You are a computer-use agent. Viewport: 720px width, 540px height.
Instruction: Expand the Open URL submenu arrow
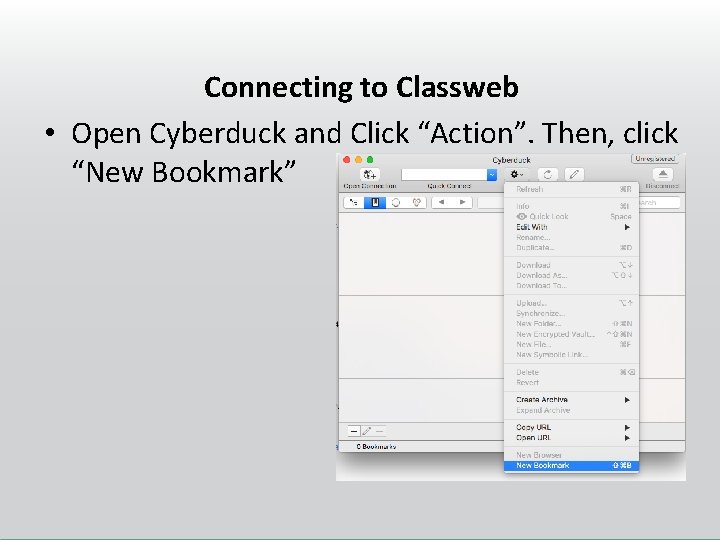pyautogui.click(x=627, y=438)
